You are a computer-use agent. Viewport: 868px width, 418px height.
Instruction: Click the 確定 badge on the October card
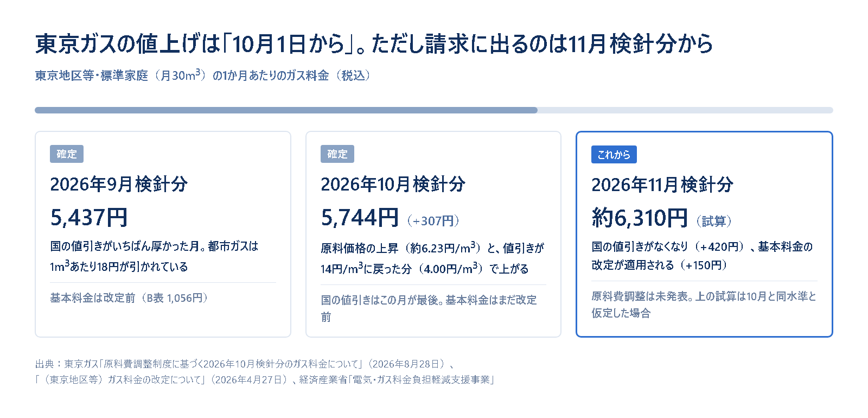(337, 154)
